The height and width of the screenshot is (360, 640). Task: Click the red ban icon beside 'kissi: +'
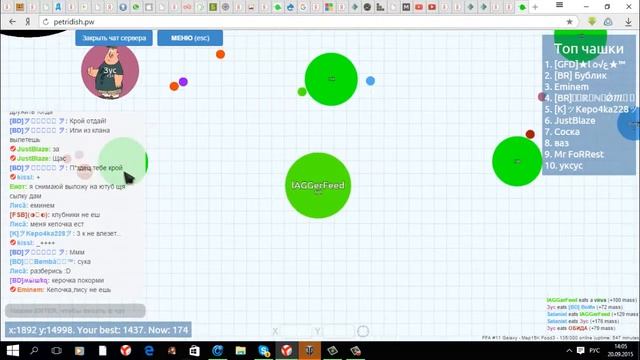pos(13,177)
